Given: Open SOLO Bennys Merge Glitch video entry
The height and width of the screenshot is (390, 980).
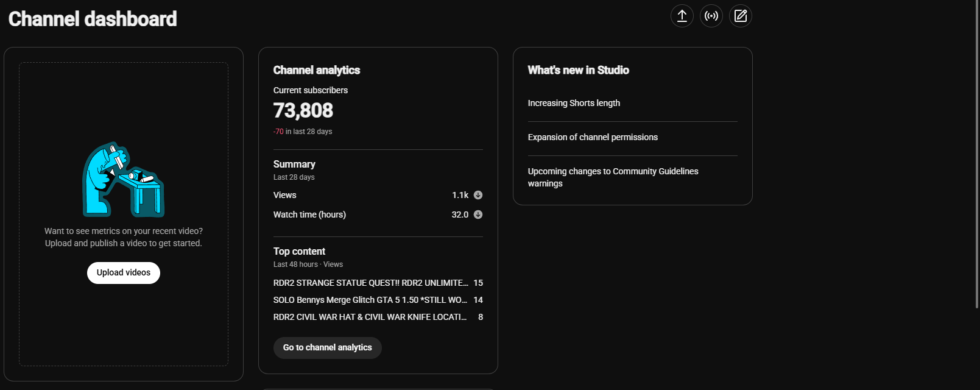Looking at the screenshot, I should pyautogui.click(x=378, y=300).
